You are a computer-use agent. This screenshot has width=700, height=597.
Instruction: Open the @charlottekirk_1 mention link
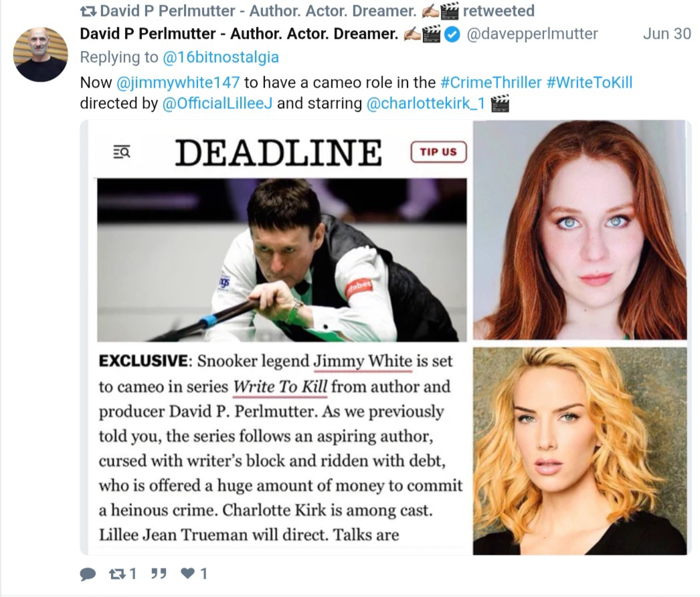click(x=426, y=104)
